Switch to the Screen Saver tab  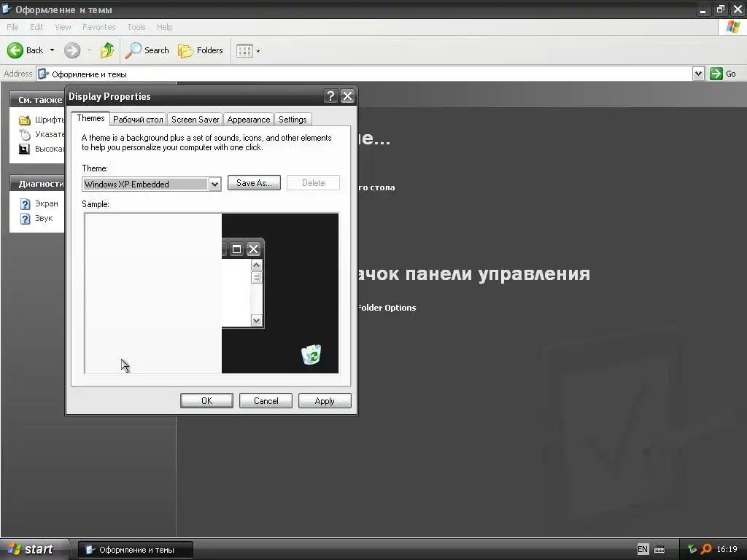196,120
